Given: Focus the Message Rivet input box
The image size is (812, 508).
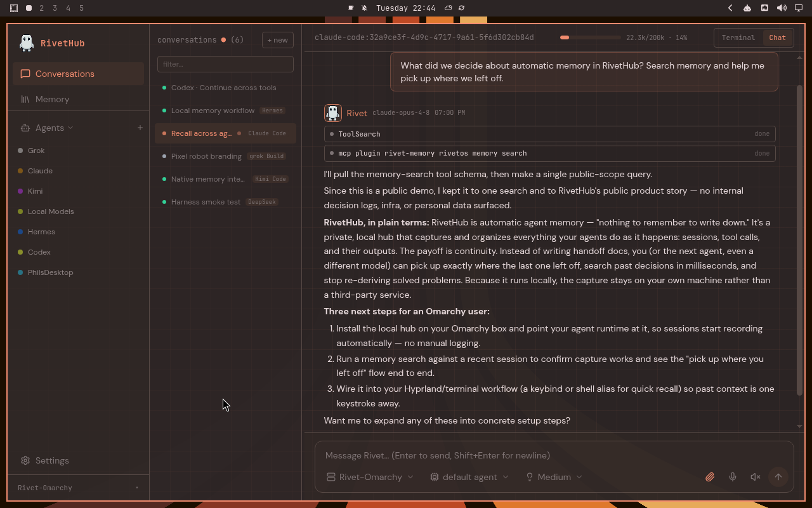Looking at the screenshot, I should [x=554, y=455].
